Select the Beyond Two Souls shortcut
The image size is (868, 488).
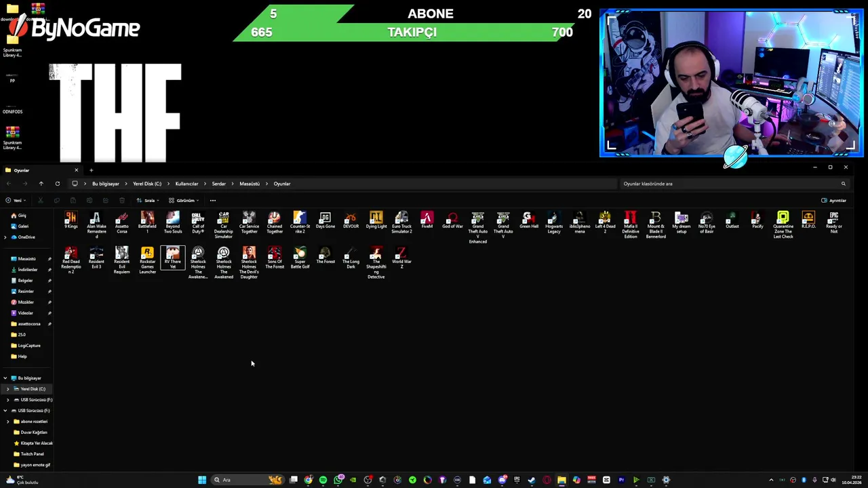[173, 222]
